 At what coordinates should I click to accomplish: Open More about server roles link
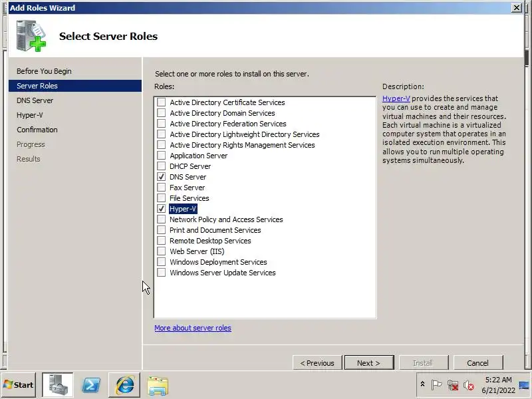(x=193, y=328)
